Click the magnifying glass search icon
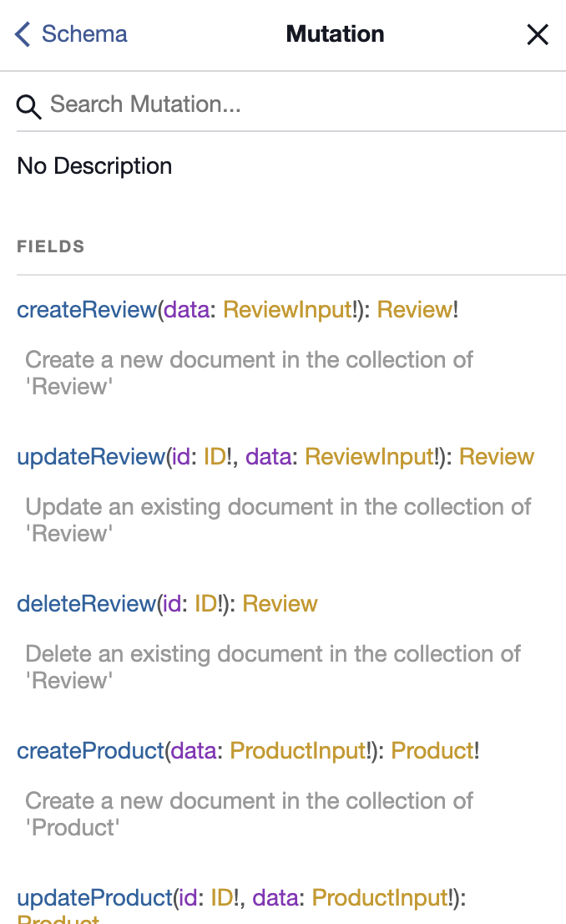The height and width of the screenshot is (924, 566). [x=28, y=107]
